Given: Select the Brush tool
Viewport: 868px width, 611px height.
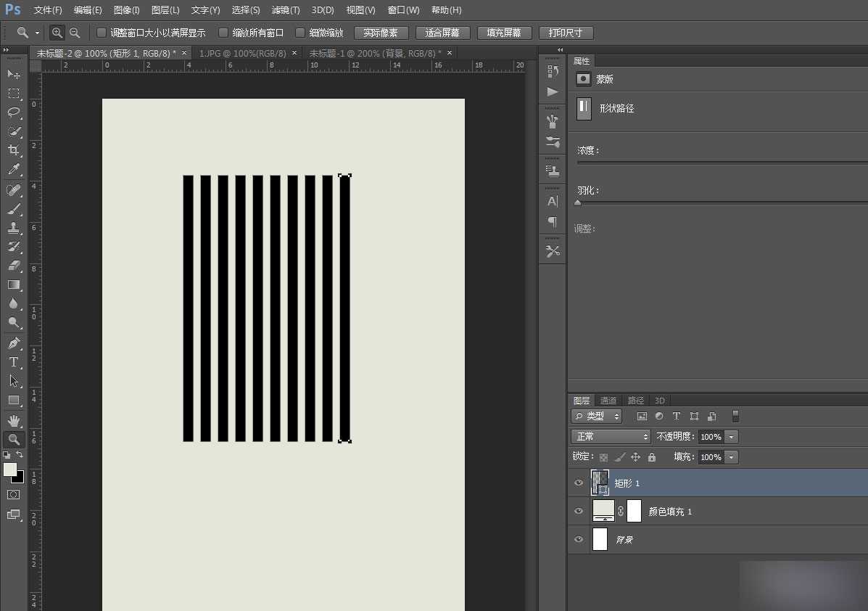Looking at the screenshot, I should click(14, 209).
